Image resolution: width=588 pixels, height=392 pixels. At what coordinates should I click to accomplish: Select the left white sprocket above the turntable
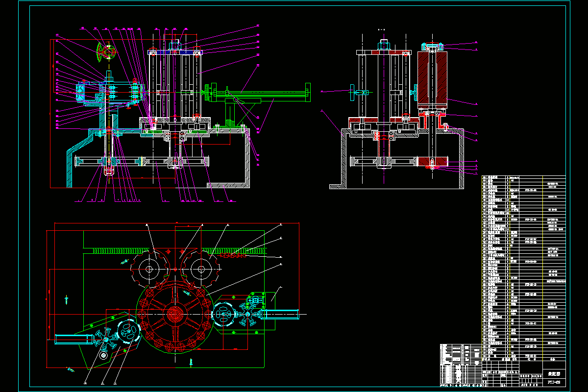click(149, 269)
